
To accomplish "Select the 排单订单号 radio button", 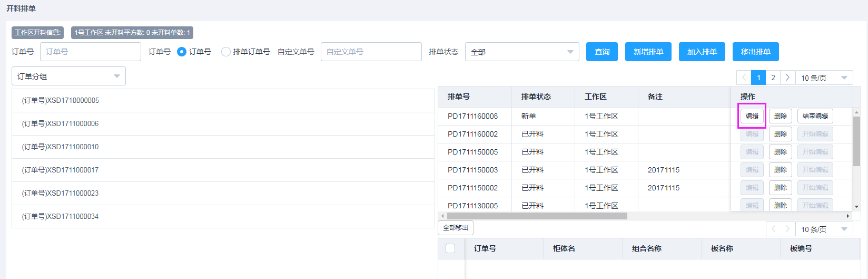I will click(226, 52).
